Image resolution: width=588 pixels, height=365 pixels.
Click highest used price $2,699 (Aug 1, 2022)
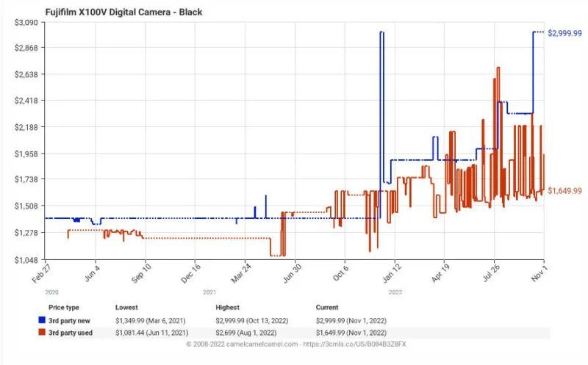246,333
